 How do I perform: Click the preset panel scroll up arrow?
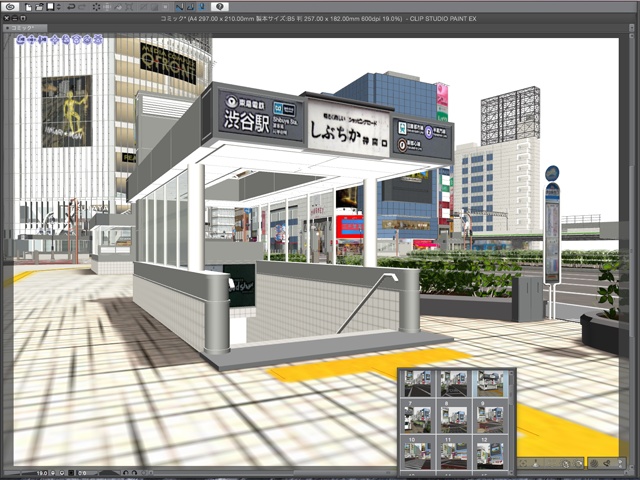pyautogui.click(x=512, y=372)
